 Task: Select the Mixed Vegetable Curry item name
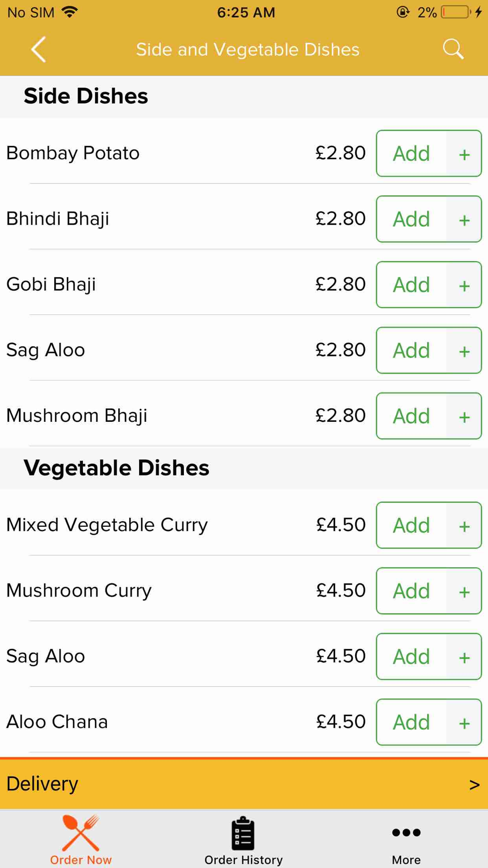[107, 525]
